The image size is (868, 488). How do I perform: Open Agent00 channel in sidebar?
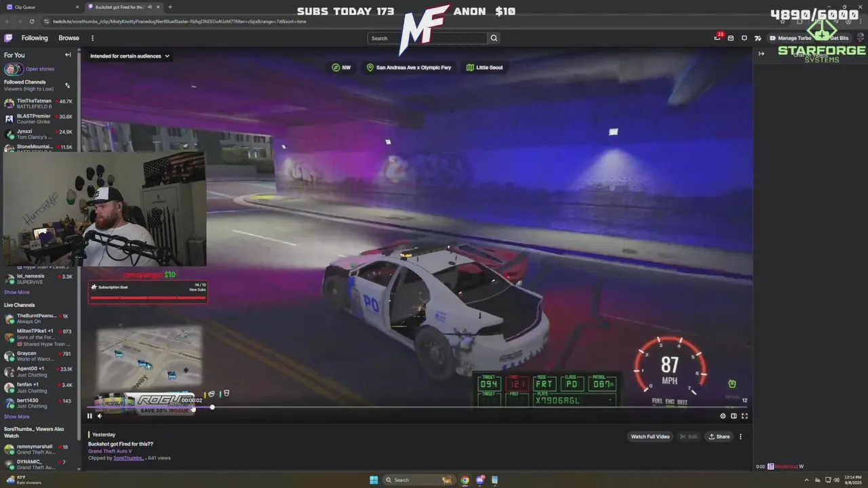point(38,371)
